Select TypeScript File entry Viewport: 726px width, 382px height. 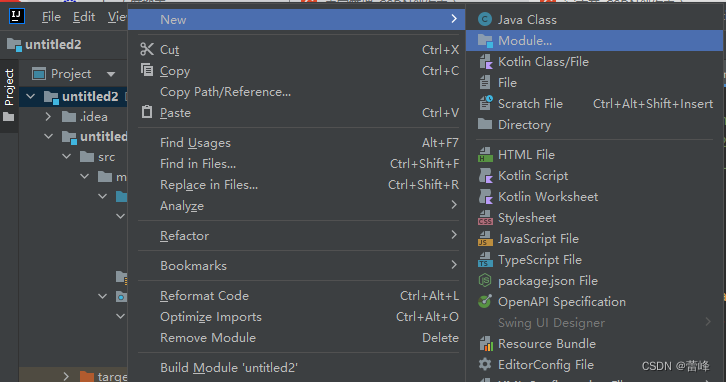pyautogui.click(x=594, y=260)
